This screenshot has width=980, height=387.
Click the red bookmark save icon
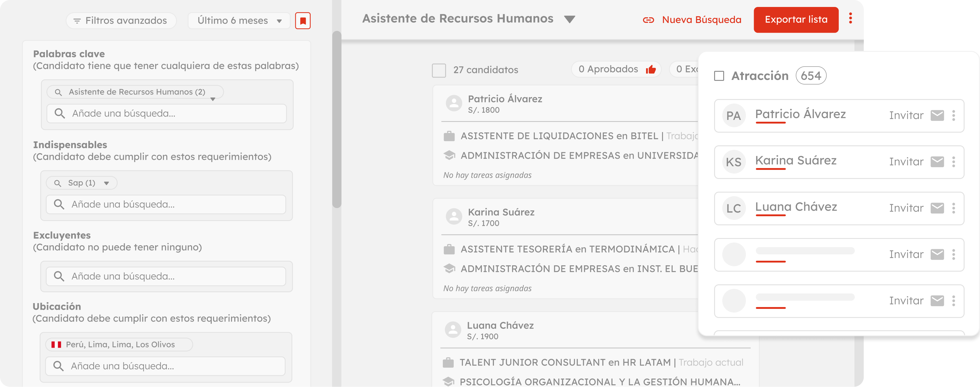[303, 21]
